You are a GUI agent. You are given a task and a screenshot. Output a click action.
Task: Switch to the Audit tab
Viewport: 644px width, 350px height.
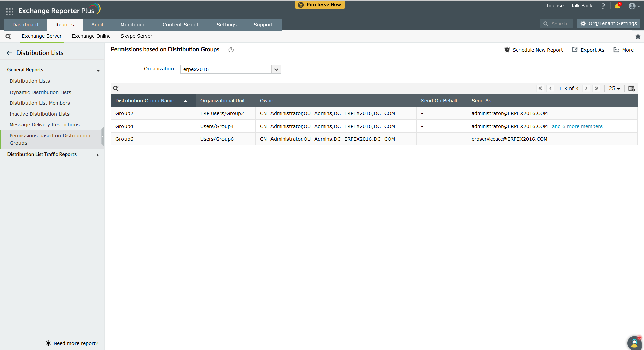tap(97, 25)
